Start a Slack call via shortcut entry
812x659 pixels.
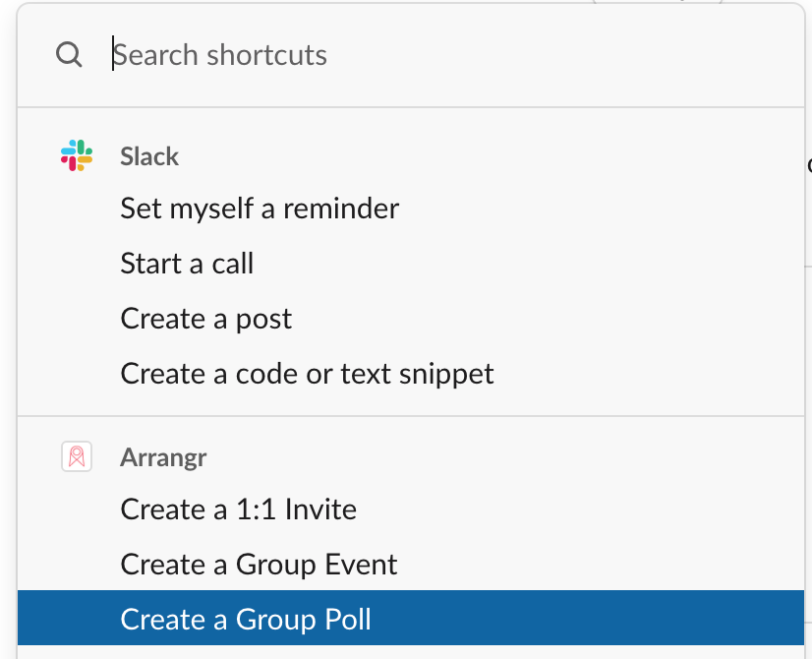click(x=187, y=264)
